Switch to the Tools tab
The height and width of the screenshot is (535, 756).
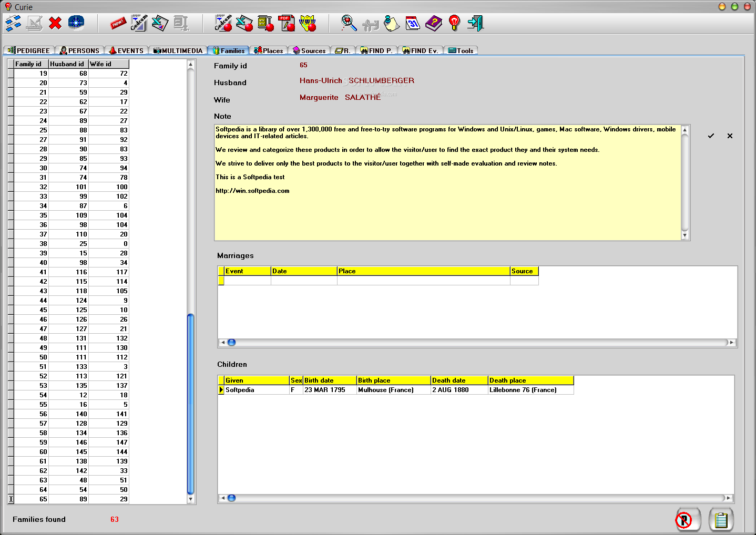461,50
